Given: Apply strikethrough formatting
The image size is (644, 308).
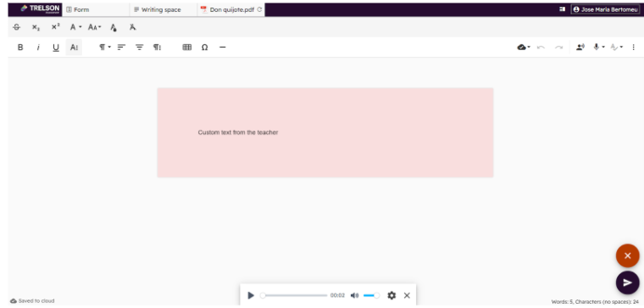Looking at the screenshot, I should pos(16,27).
